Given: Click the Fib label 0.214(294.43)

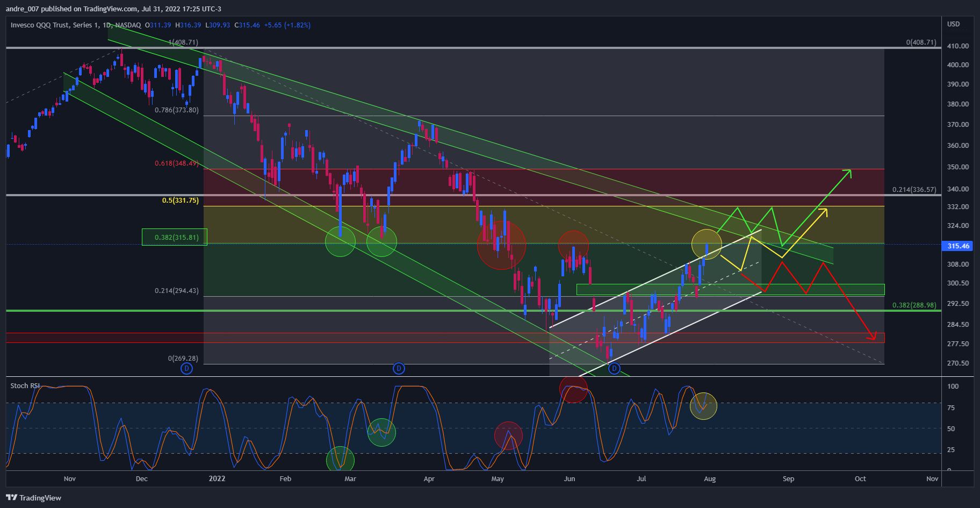Looking at the screenshot, I should pos(177,291).
